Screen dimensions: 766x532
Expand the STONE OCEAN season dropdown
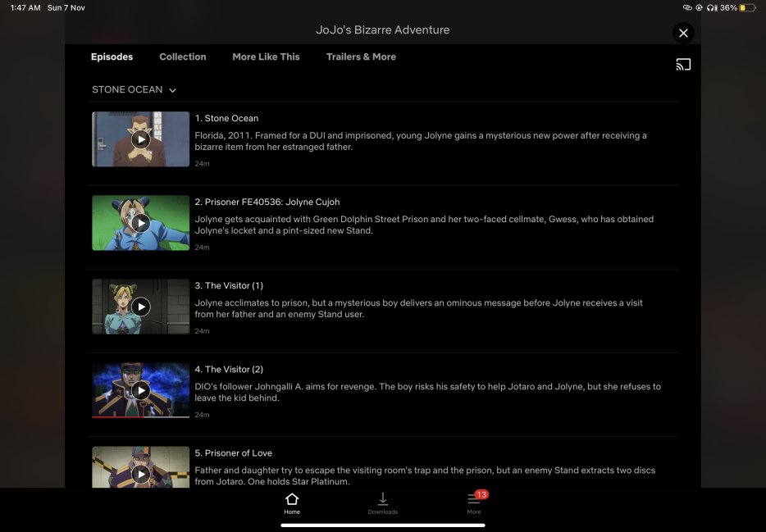click(x=134, y=90)
